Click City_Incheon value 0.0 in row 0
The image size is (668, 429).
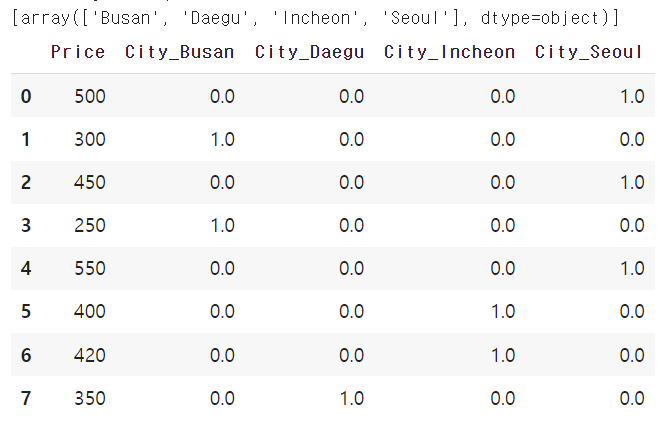[503, 96]
